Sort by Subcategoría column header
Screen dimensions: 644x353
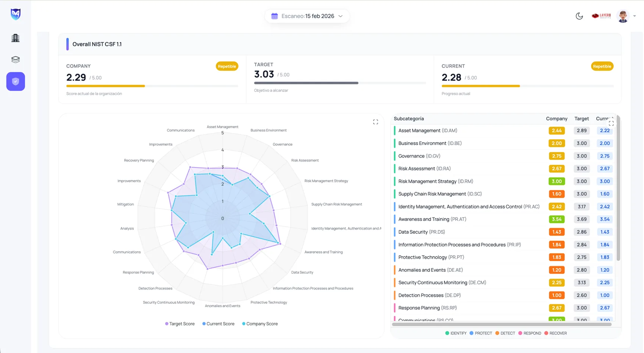click(x=409, y=119)
